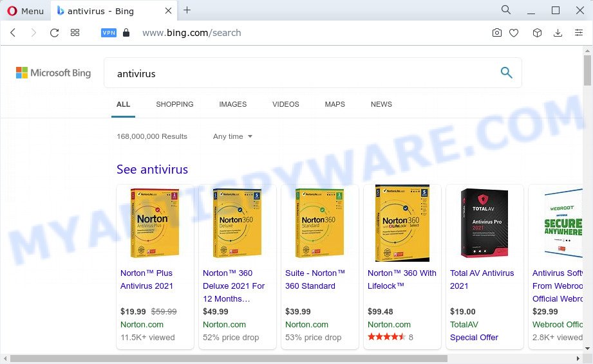Open the extensions cube icon
This screenshot has width=593, height=364.
pos(537,33)
